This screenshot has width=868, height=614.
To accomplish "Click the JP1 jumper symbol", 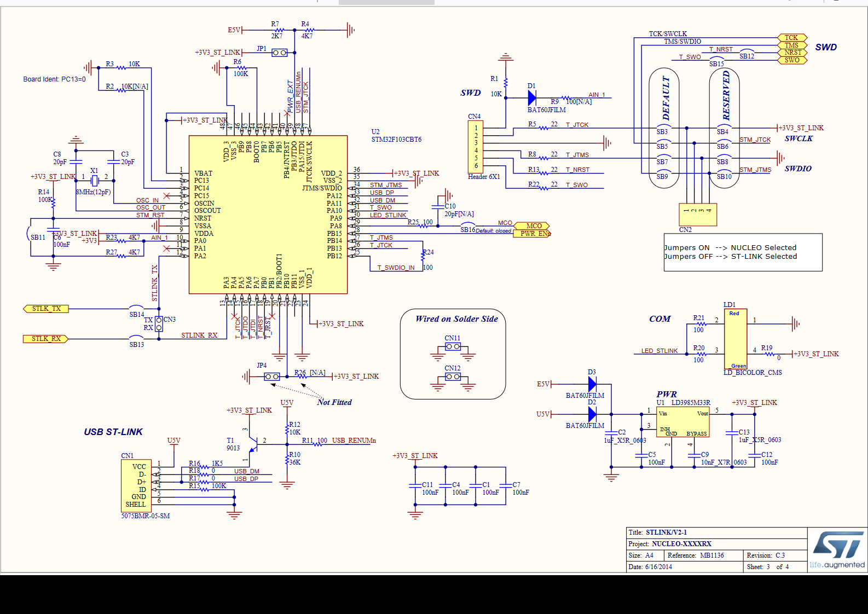I will 280,53.
